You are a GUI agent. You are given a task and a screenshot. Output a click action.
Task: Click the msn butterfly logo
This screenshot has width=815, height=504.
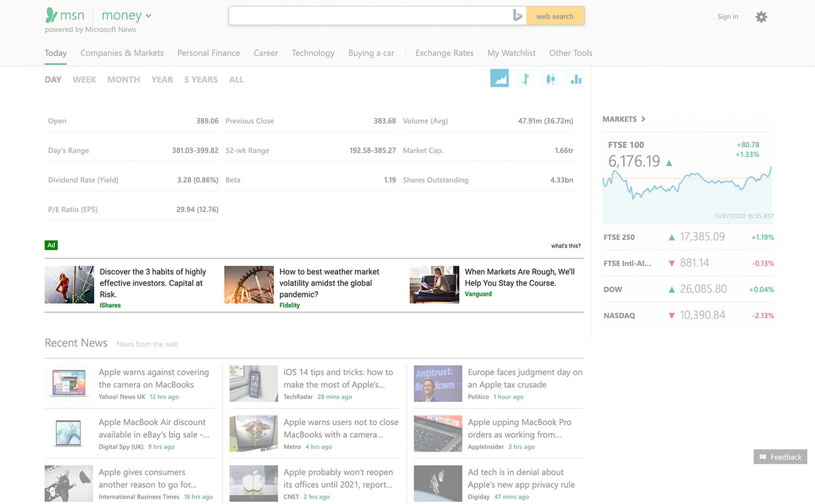pyautogui.click(x=51, y=15)
